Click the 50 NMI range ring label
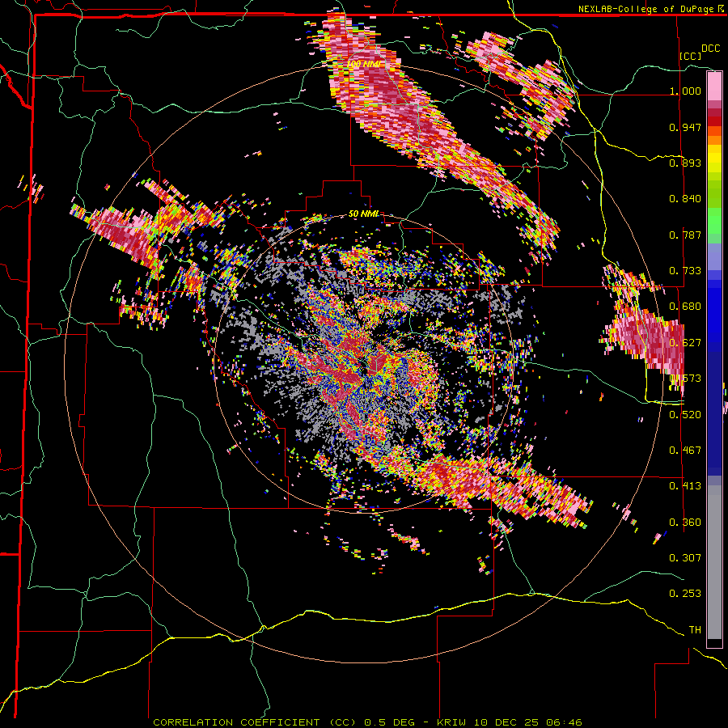Image resolution: width=728 pixels, height=728 pixels. pos(363,214)
